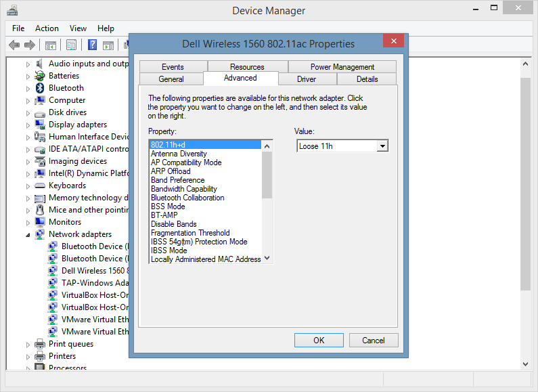The height and width of the screenshot is (392, 538).
Task: Select the Locally Administered MAC Address property
Action: (x=206, y=259)
